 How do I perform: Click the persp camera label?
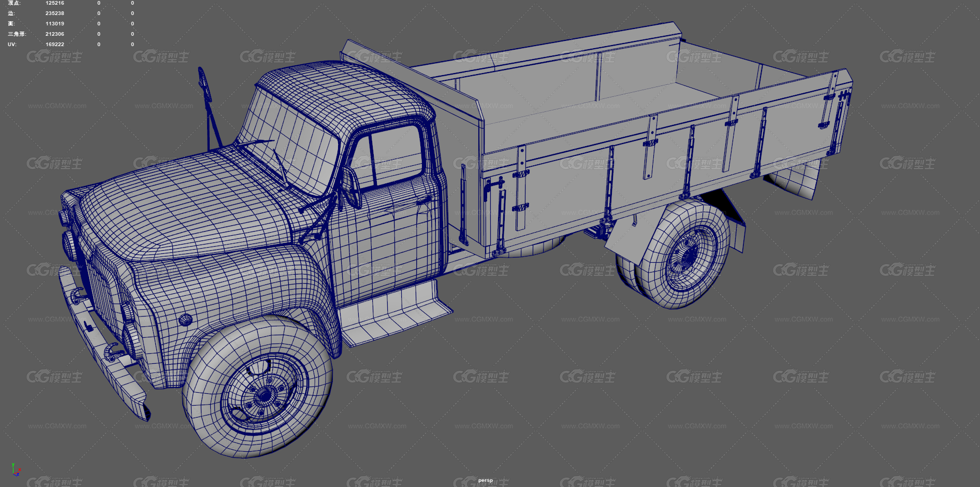[486, 480]
